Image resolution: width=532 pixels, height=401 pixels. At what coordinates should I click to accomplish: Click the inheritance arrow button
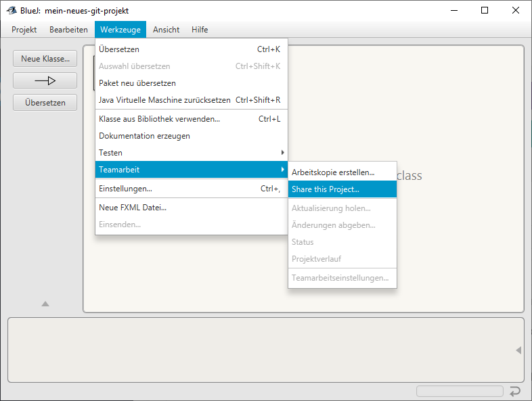(45, 80)
